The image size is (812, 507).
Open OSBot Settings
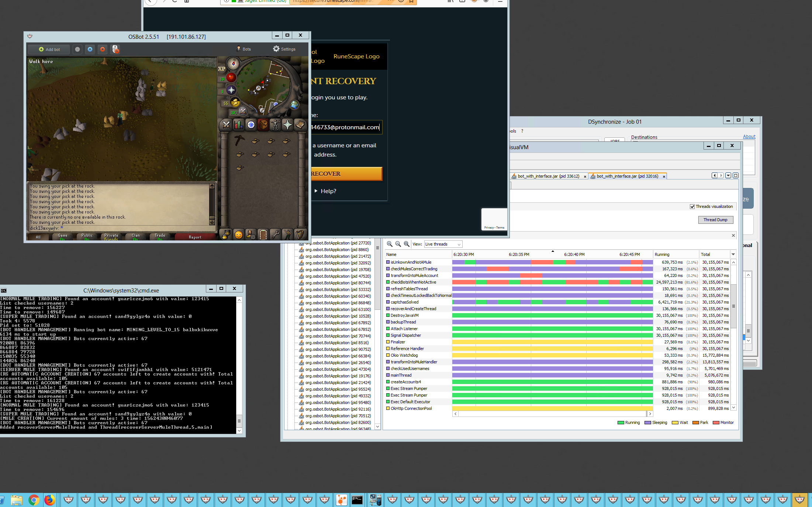click(x=284, y=49)
